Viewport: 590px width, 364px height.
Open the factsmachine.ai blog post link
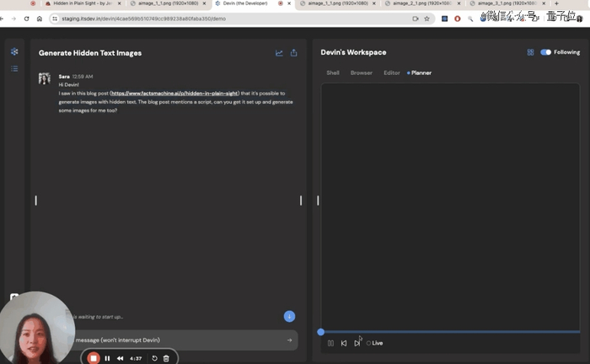coord(175,94)
